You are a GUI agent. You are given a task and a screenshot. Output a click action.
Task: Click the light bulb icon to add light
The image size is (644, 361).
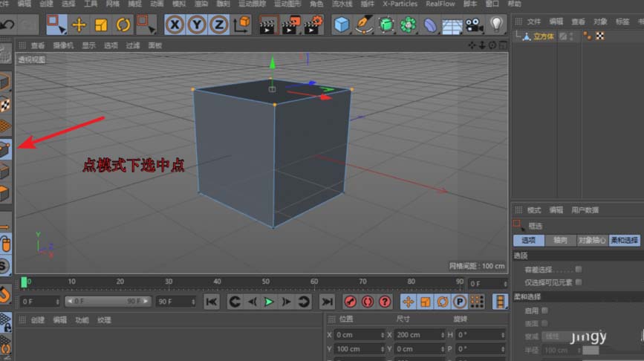[x=497, y=25]
